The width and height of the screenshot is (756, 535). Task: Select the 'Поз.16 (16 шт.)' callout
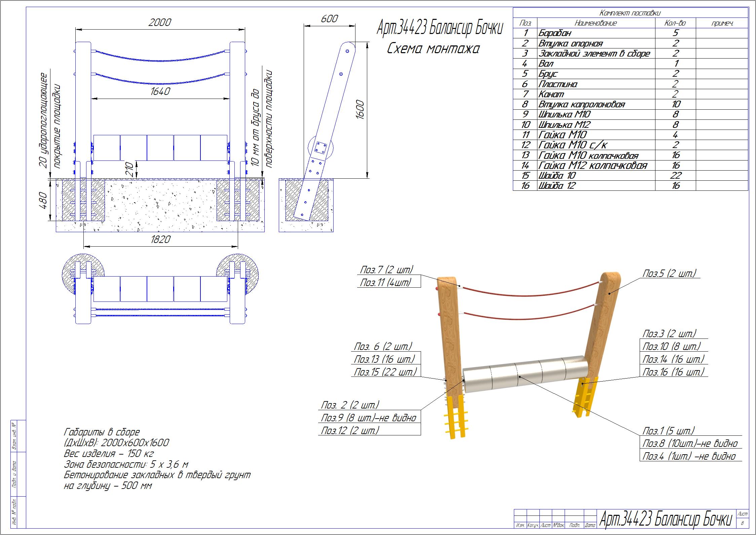pyautogui.click(x=673, y=372)
